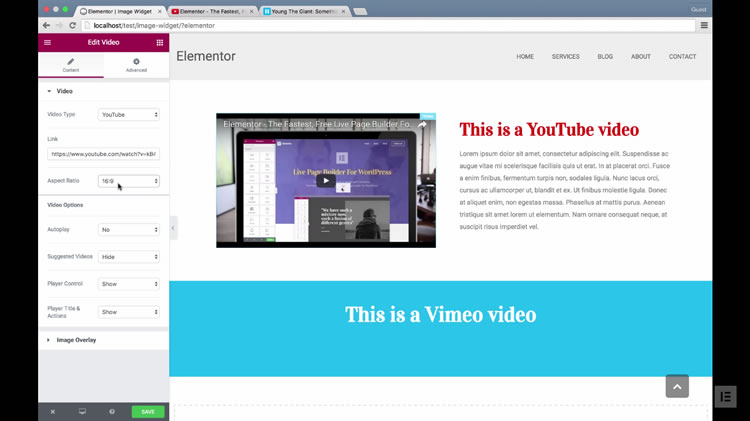Open the Video Type dropdown
The height and width of the screenshot is (421, 750).
tap(129, 115)
